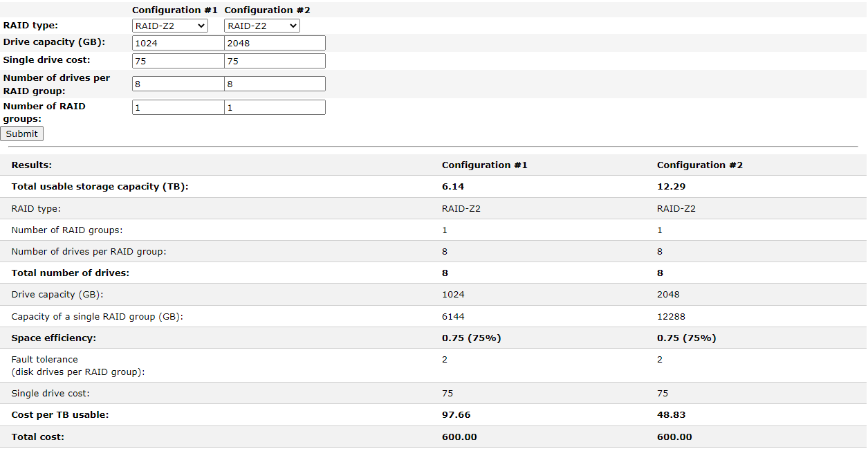Click the 6.14 total usable capacity value
The image size is (868, 449).
[x=453, y=187]
